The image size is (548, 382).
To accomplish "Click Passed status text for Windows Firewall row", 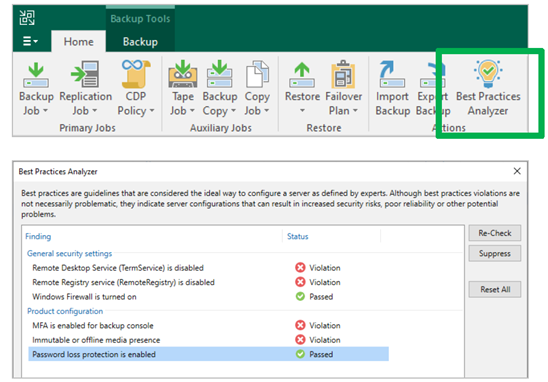I will [321, 296].
